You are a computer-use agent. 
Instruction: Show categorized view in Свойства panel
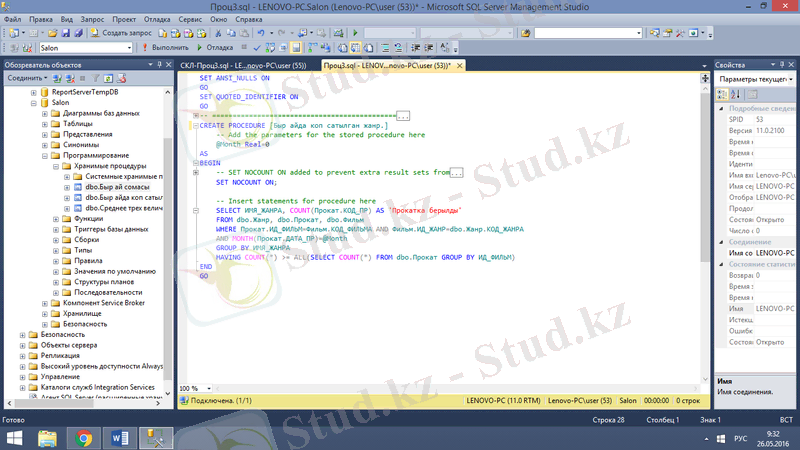point(722,94)
